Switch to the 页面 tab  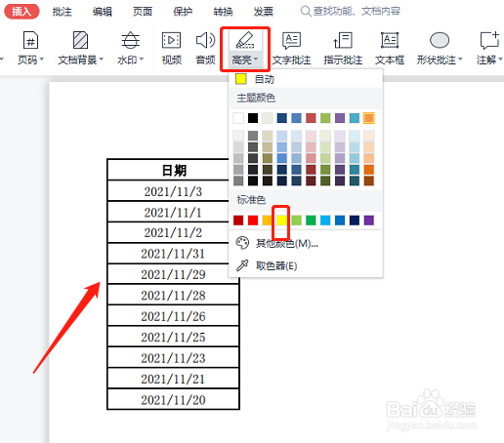click(x=143, y=12)
